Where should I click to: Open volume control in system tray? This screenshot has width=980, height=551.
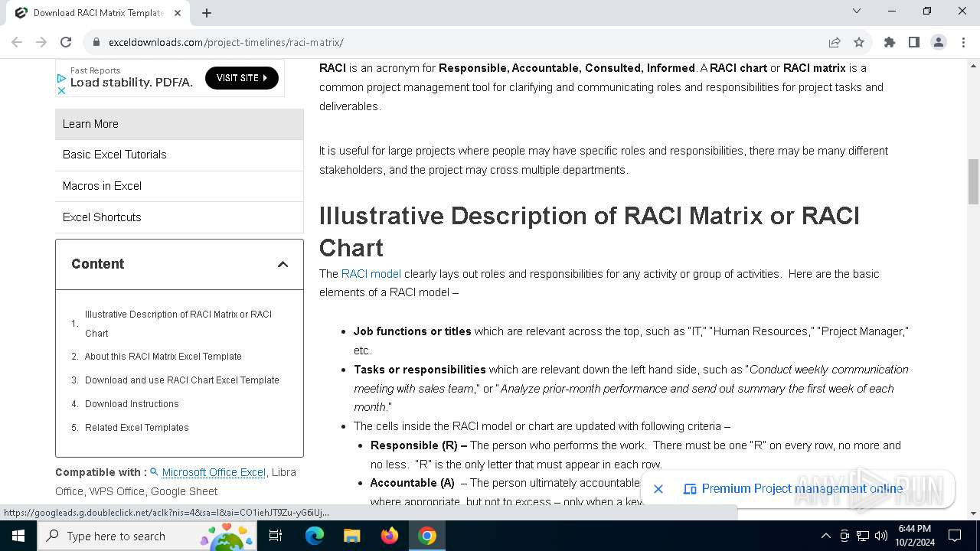click(x=881, y=536)
